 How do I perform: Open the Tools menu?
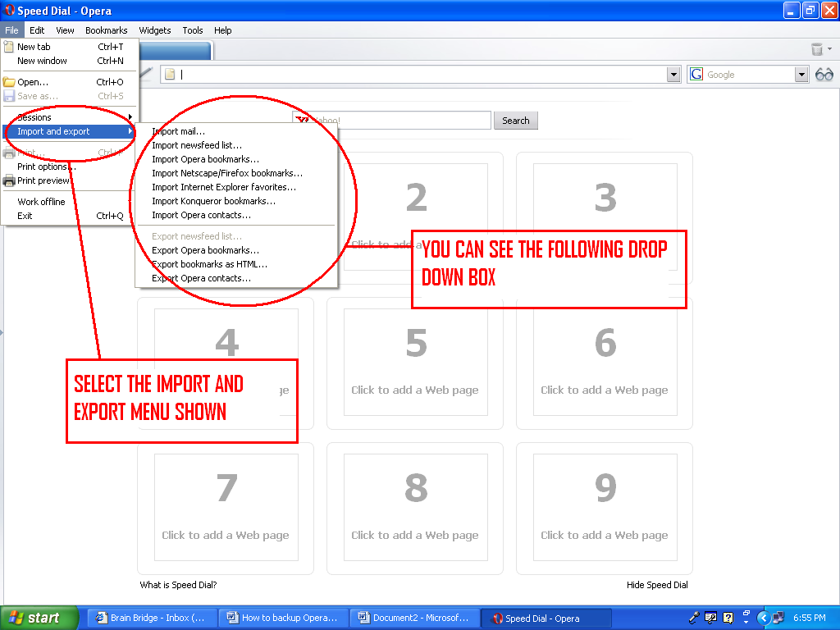pyautogui.click(x=192, y=30)
